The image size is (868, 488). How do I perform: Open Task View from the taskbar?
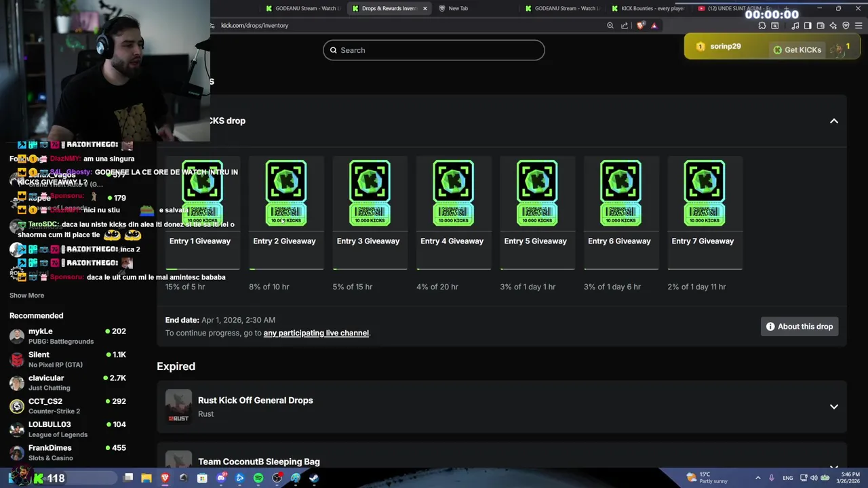tap(128, 478)
